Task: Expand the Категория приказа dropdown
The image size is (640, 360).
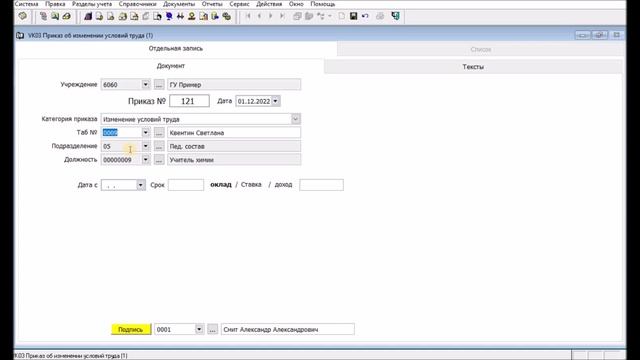Action: 296,119
